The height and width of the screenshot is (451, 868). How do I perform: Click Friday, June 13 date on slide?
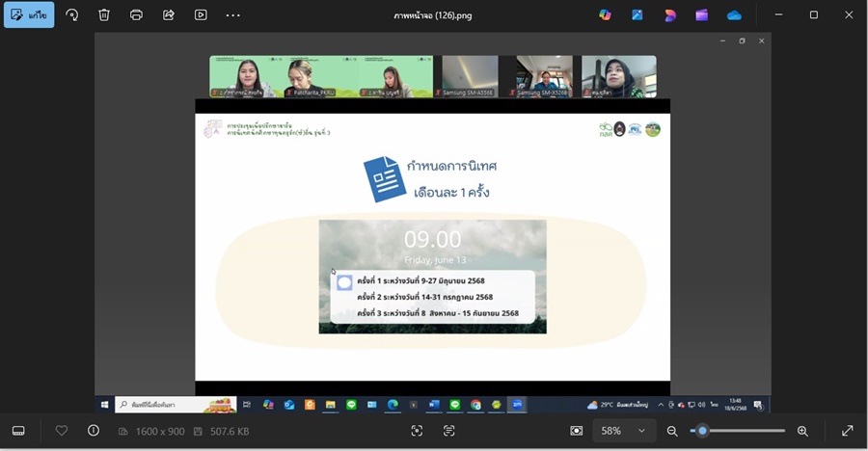pyautogui.click(x=435, y=260)
